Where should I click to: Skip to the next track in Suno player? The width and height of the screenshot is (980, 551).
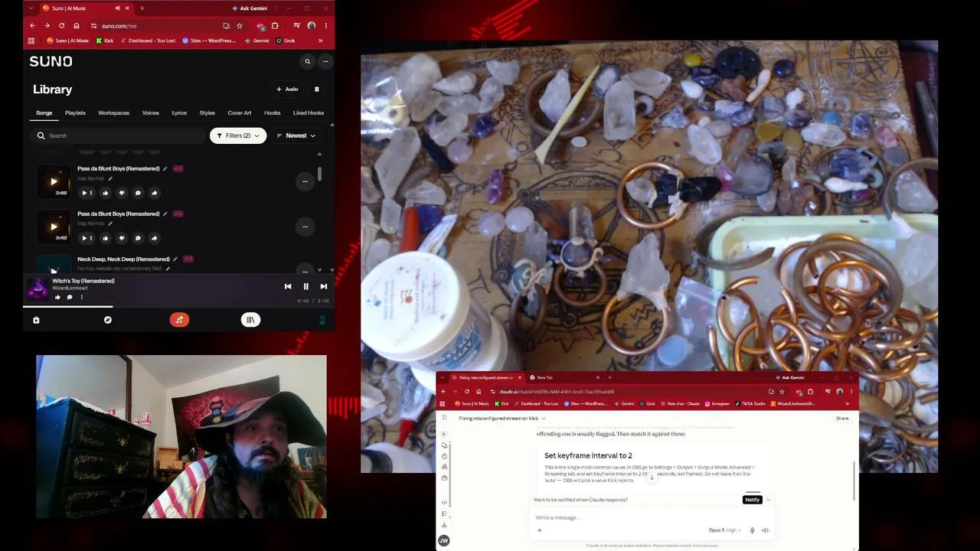point(323,286)
